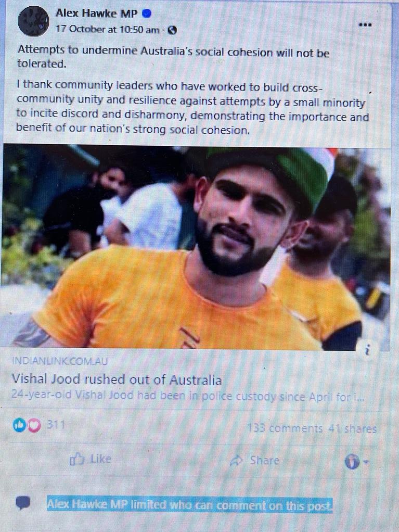Expand the comment-as profile dropdown arrow
Image resolution: width=399 pixels, height=532 pixels.
point(366,462)
